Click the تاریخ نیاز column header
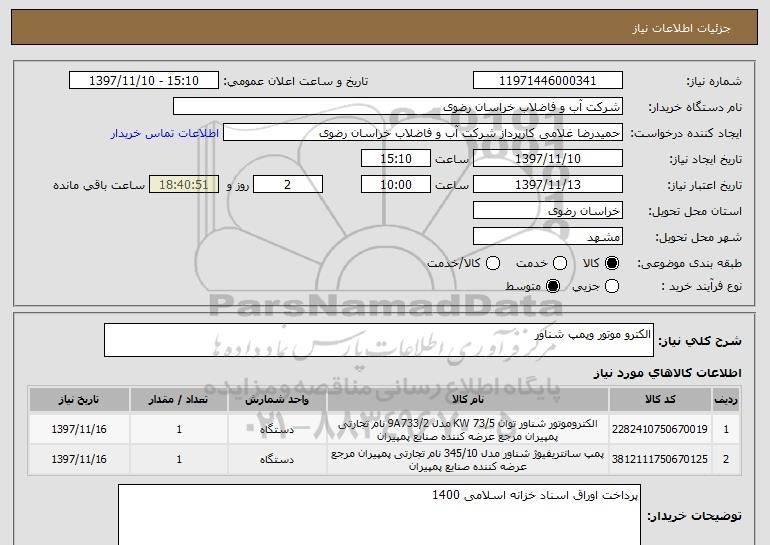The image size is (770, 545). click(x=79, y=400)
